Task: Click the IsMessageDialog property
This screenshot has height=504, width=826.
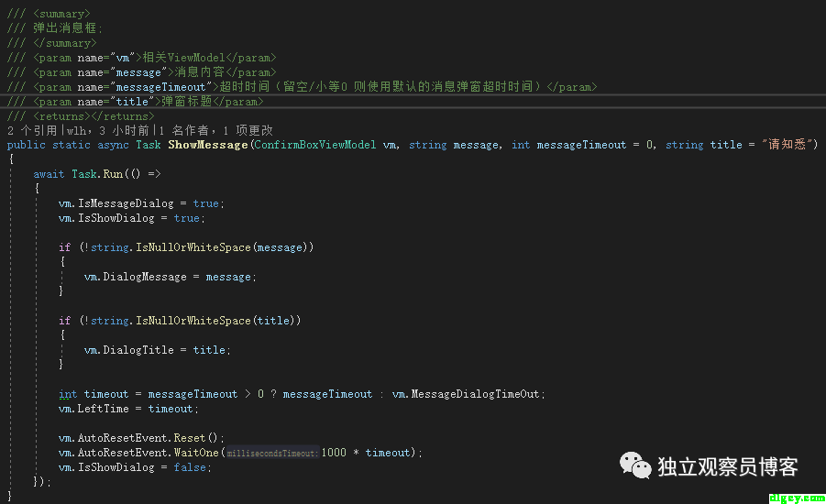Action: click(x=126, y=203)
